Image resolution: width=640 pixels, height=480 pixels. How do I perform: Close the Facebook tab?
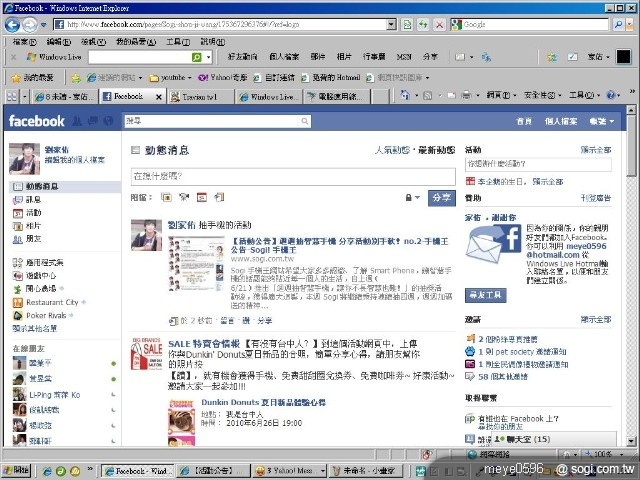click(x=159, y=97)
